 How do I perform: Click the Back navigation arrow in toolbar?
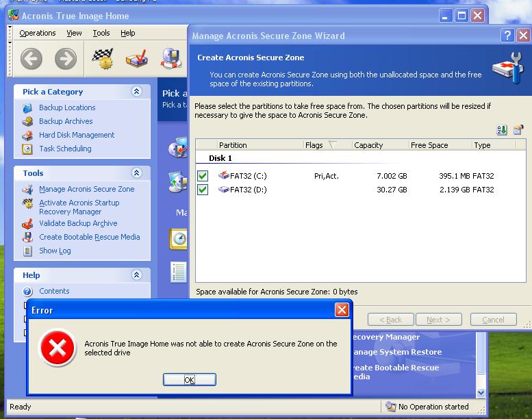point(31,59)
